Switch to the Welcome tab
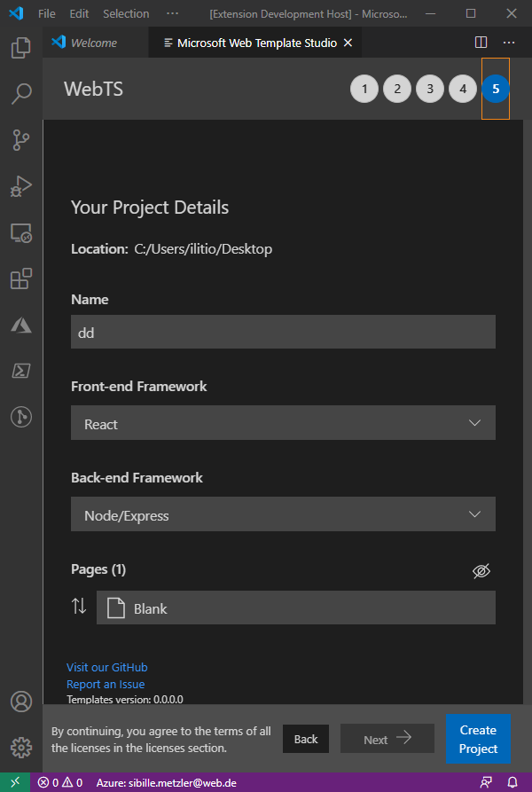This screenshot has width=532, height=792. [93, 42]
